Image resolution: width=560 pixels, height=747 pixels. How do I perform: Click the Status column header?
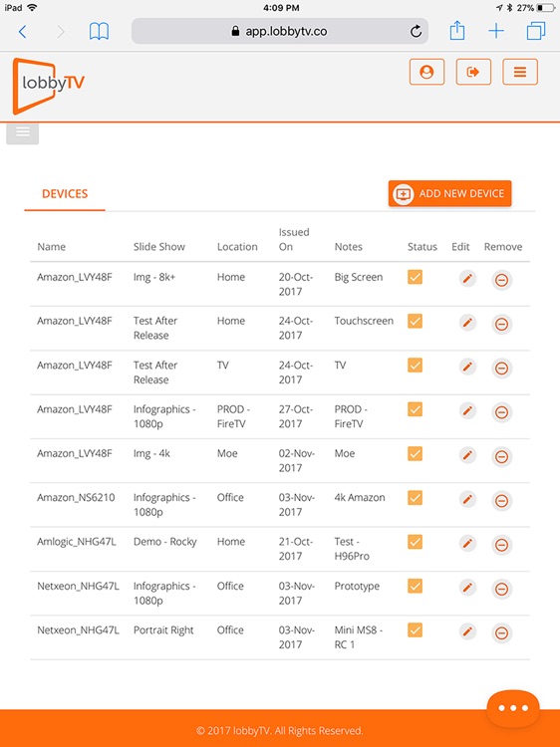click(422, 247)
